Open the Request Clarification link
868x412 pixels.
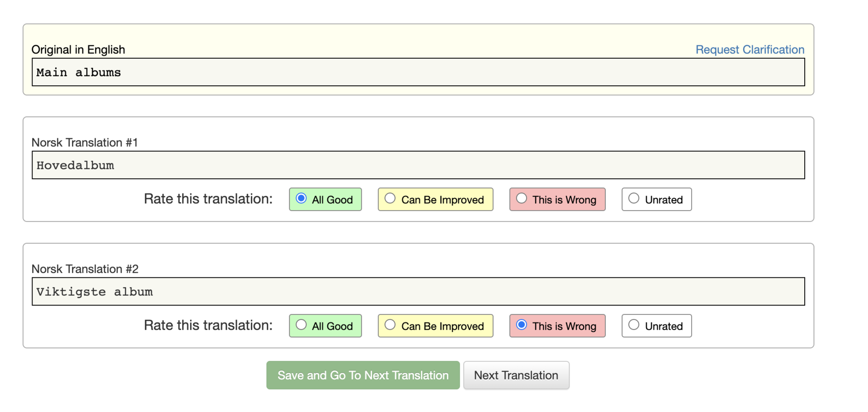pos(750,50)
